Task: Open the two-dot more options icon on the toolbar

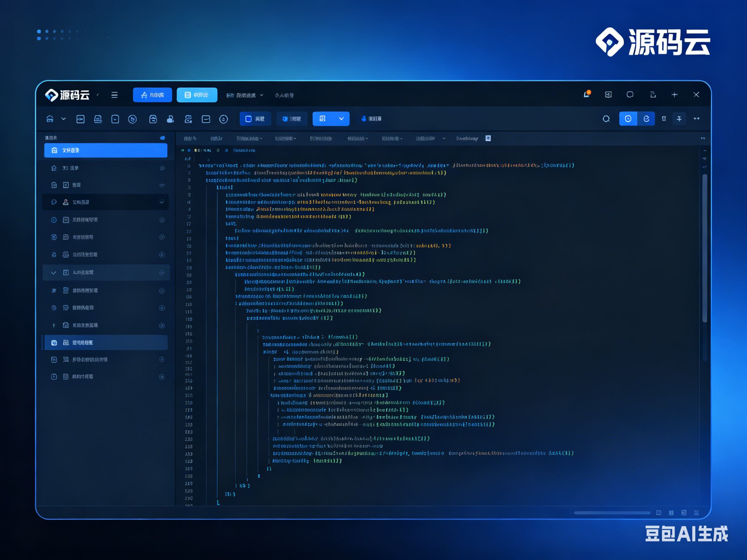Action: (x=696, y=118)
